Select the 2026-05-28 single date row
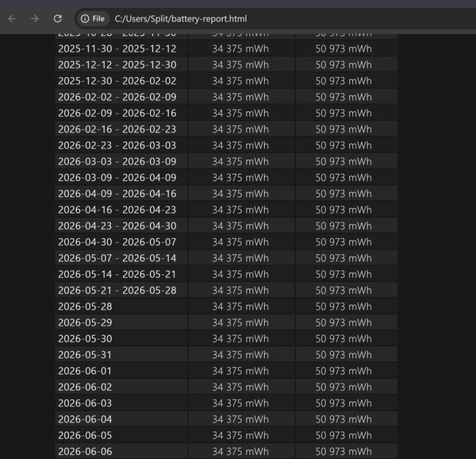Screen dimensions: 476x459 coord(85,307)
